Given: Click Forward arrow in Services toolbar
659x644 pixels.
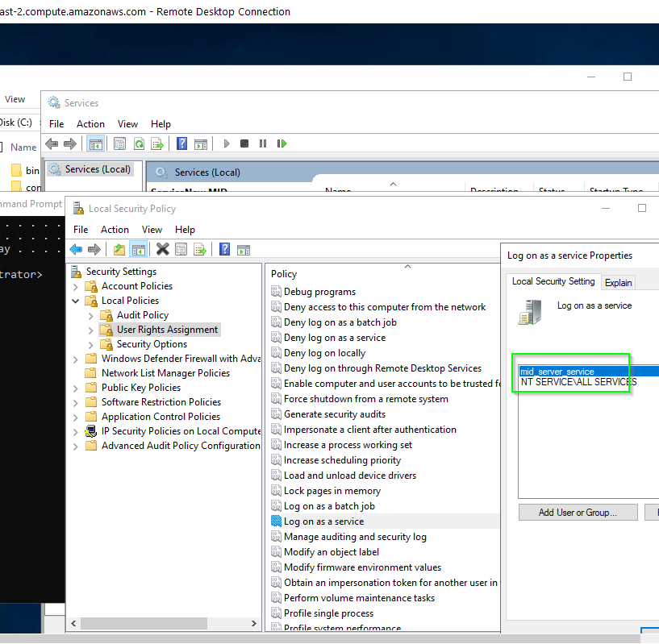Looking at the screenshot, I should tap(70, 144).
